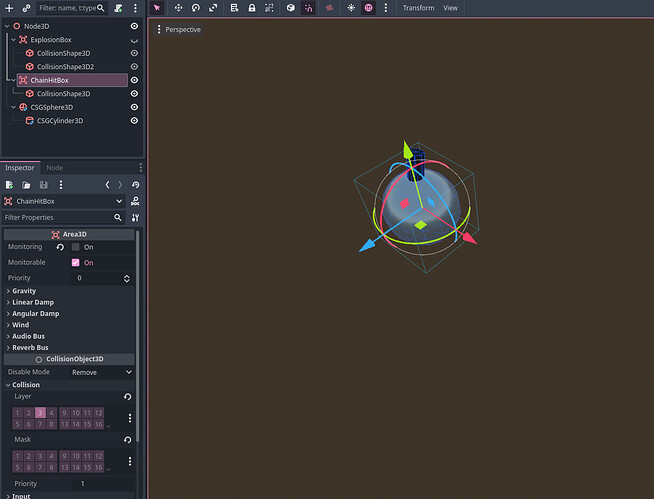The height and width of the screenshot is (499, 654).
Task: Open Inspector property tools settings icon
Action: pos(135,217)
